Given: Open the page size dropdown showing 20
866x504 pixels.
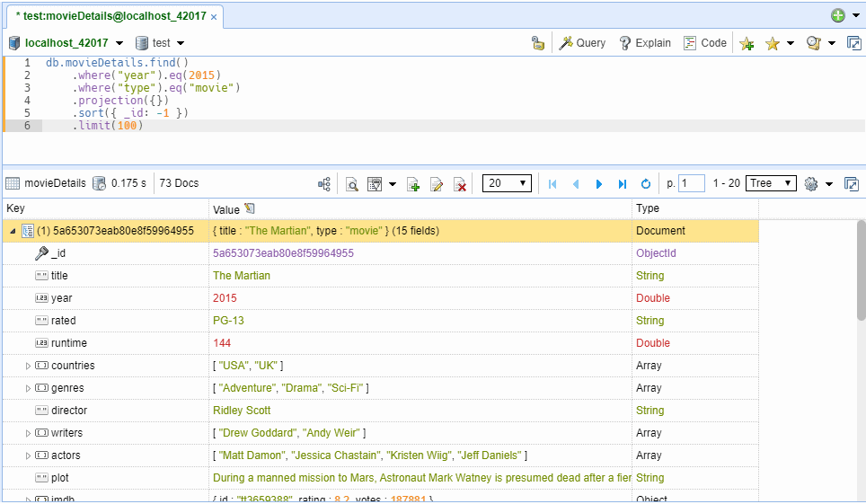Looking at the screenshot, I should pos(507,183).
